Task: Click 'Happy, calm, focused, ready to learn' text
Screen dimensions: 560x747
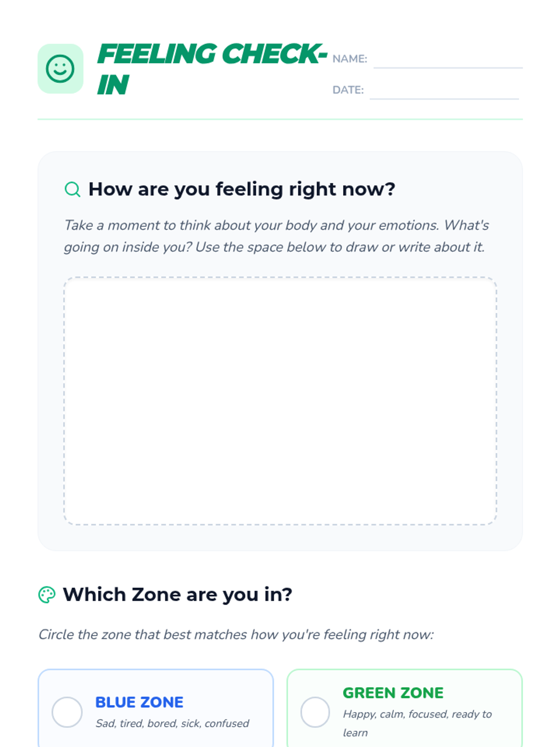Action: coord(417,723)
